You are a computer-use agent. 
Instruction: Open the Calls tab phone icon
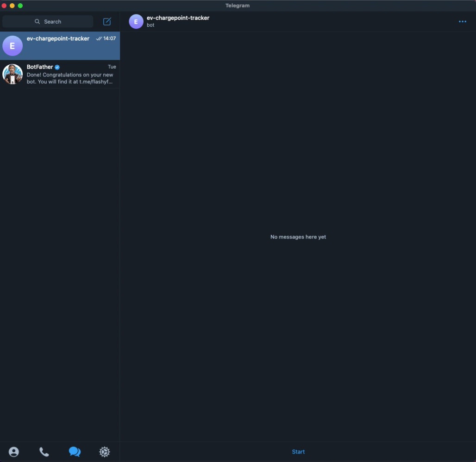point(44,452)
